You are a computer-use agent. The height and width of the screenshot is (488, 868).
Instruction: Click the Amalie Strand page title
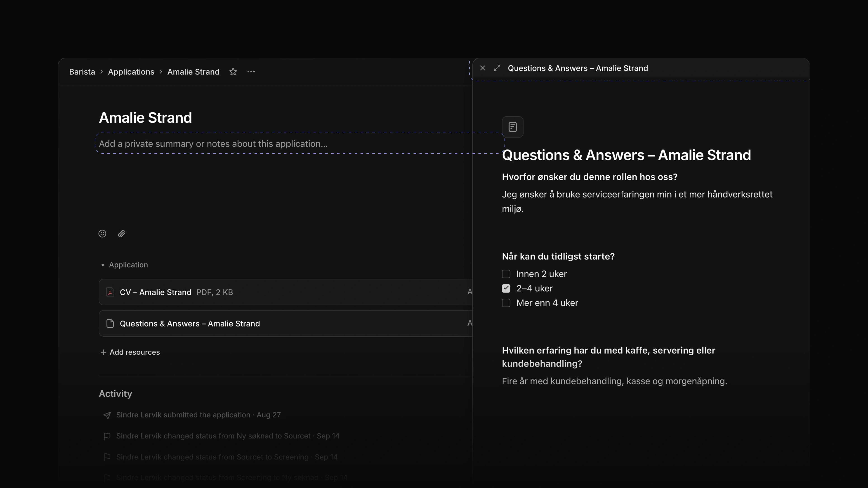[x=145, y=117]
